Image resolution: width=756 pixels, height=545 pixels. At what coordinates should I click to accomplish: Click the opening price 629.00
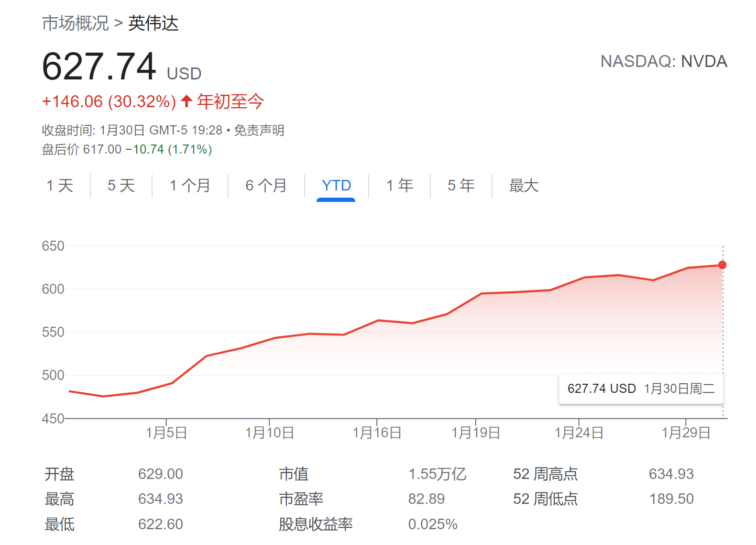pos(161,474)
